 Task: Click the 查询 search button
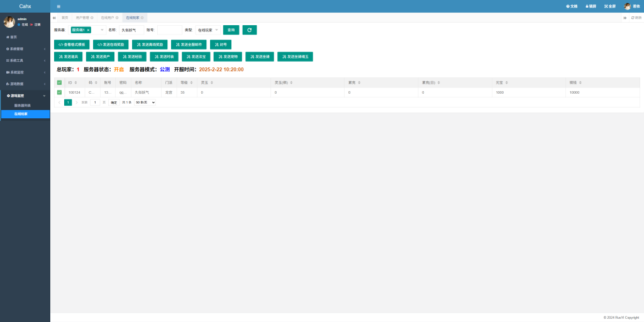click(x=231, y=30)
